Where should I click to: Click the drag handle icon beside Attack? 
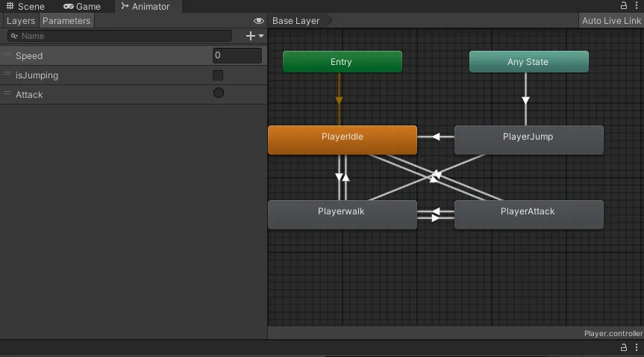tap(7, 93)
